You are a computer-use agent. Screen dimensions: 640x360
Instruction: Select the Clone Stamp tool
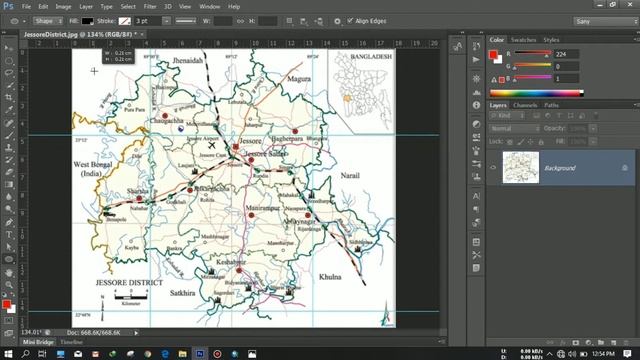pos(9,148)
